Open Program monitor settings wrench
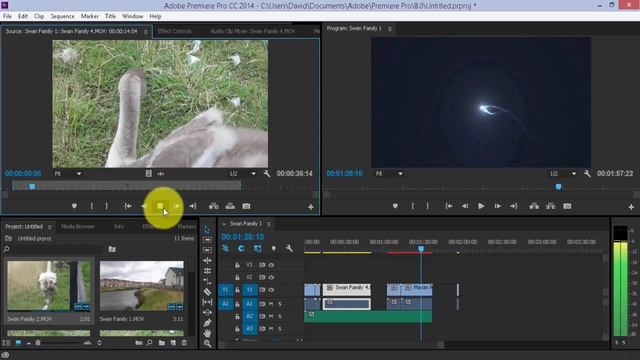 coord(587,173)
